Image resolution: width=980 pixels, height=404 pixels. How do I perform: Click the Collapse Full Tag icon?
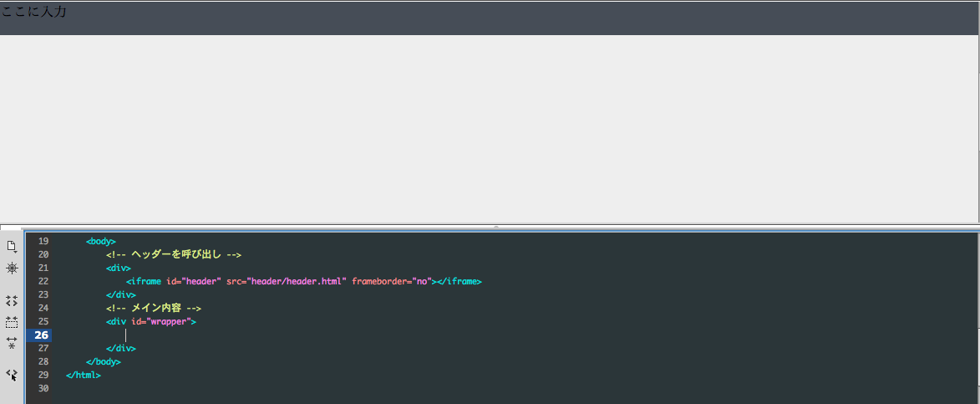click(x=12, y=300)
